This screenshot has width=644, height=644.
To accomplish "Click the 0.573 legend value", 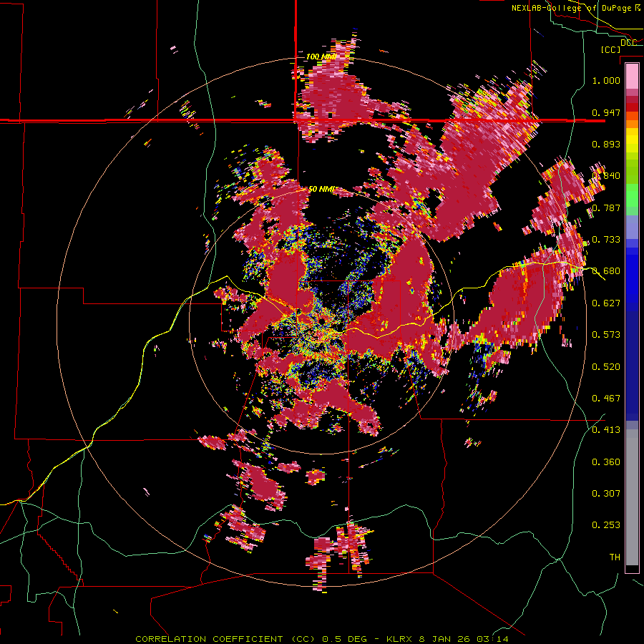I will click(x=606, y=335).
